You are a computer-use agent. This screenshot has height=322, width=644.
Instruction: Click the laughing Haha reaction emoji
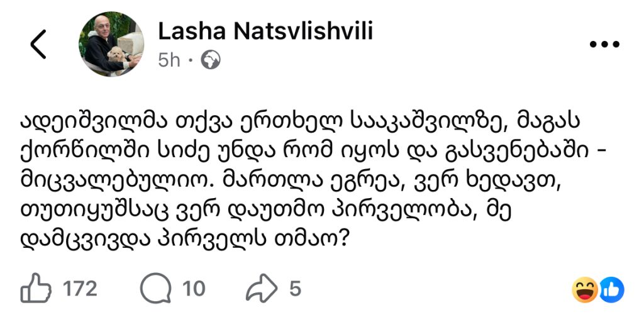coord(585,289)
